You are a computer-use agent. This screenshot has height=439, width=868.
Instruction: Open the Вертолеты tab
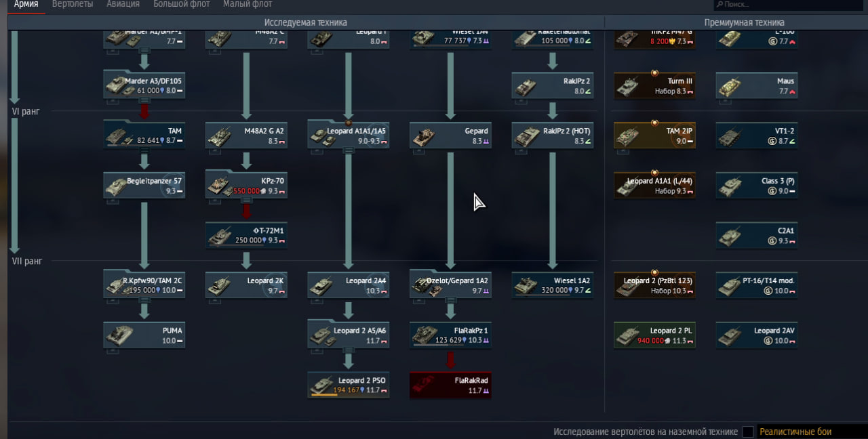[x=73, y=4]
